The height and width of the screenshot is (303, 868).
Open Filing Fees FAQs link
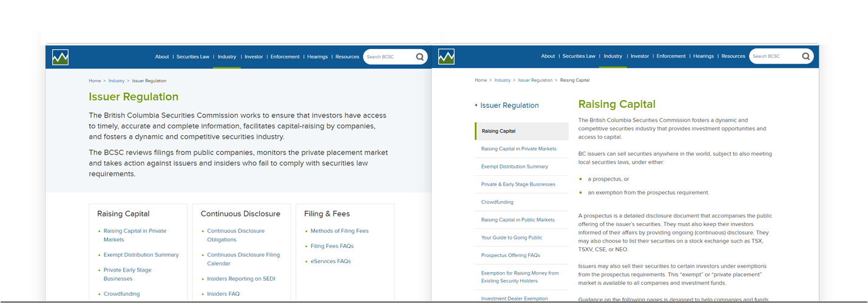point(332,246)
